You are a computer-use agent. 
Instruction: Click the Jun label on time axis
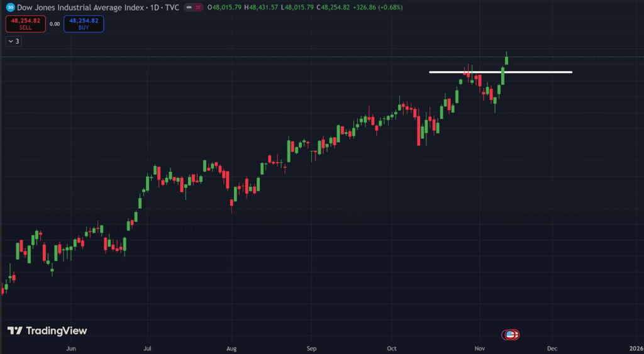point(71,348)
